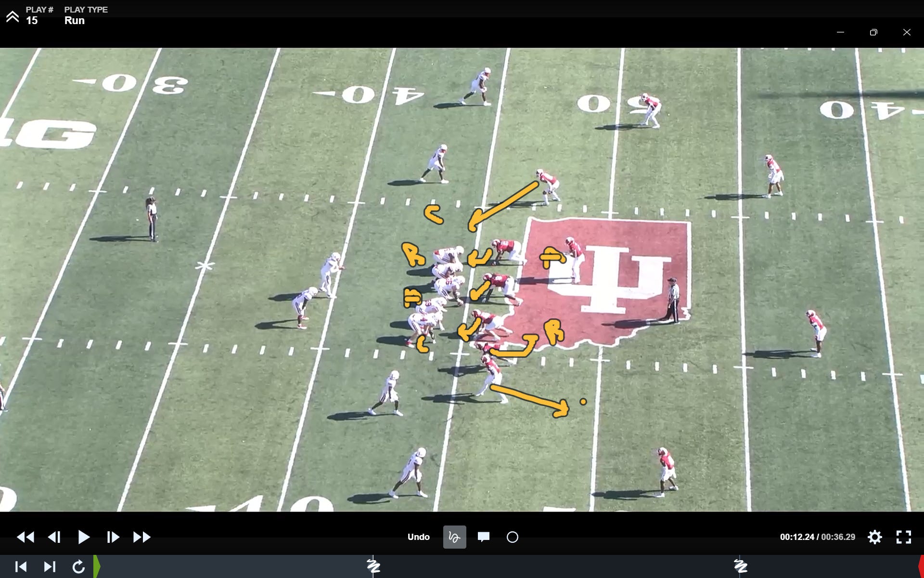Click the Play Type Run label
924x578 pixels.
coord(86,15)
